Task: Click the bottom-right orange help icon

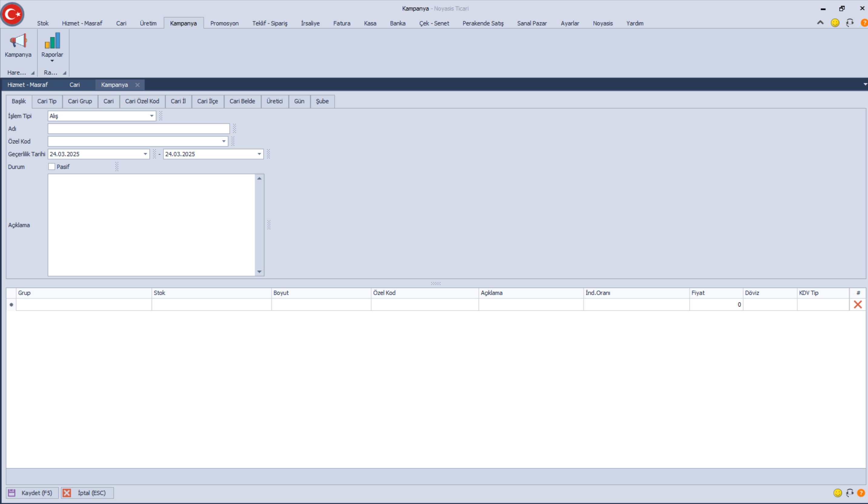Action: click(x=861, y=493)
